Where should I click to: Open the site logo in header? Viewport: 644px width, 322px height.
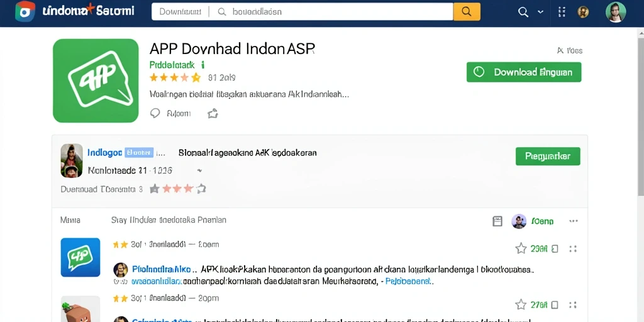click(25, 11)
